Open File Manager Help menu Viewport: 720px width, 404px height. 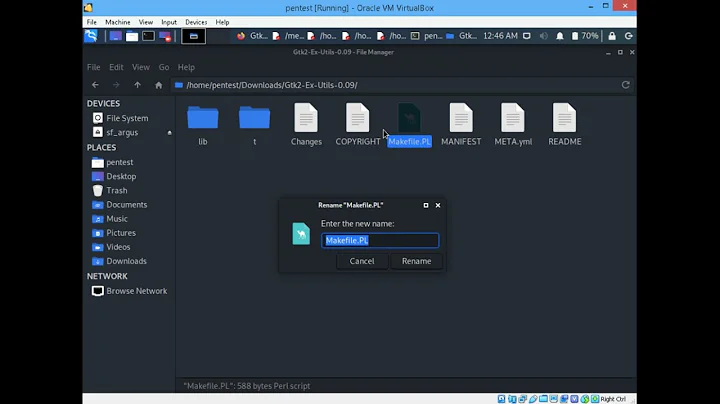[x=186, y=67]
